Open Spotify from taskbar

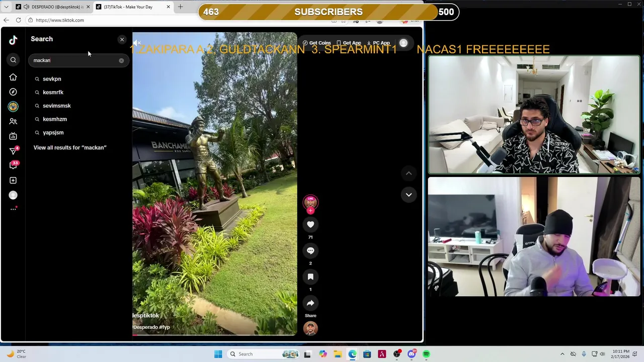click(426, 354)
